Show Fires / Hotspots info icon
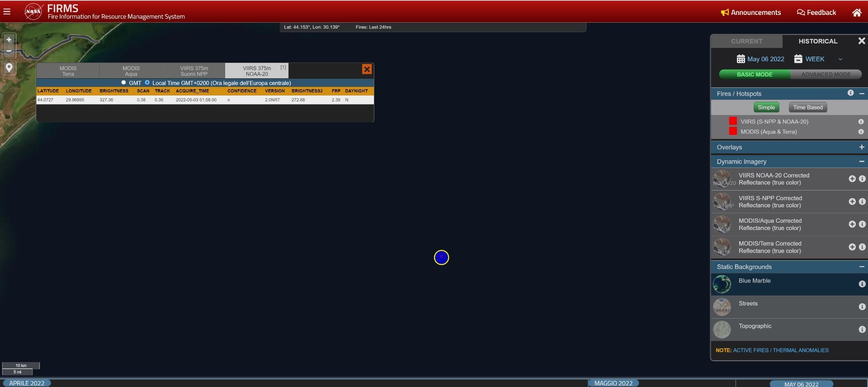The height and width of the screenshot is (387, 868). [850, 93]
